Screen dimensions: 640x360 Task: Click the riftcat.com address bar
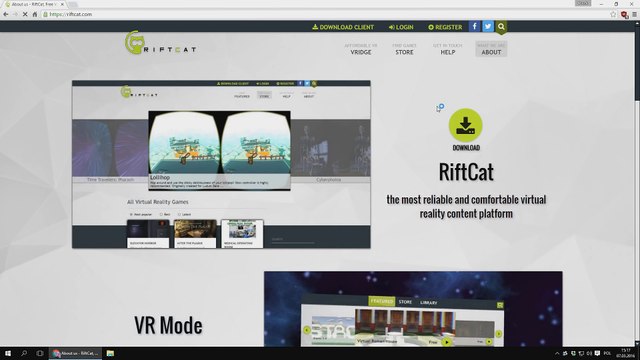coord(327,14)
